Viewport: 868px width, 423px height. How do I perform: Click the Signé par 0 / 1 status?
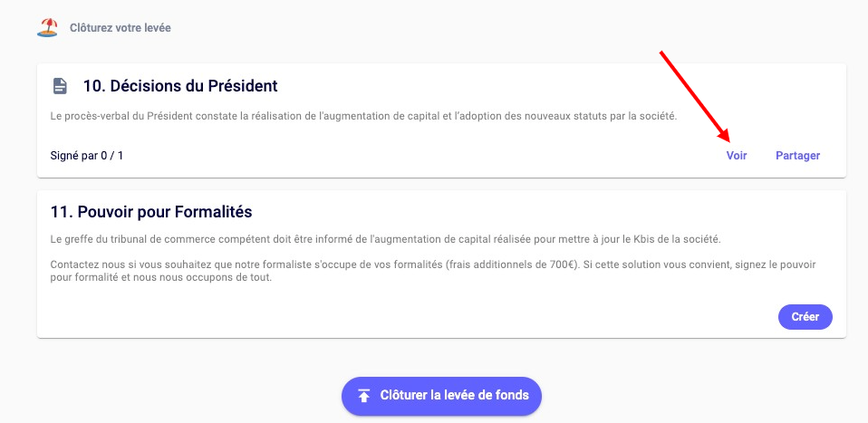pyautogui.click(x=87, y=156)
